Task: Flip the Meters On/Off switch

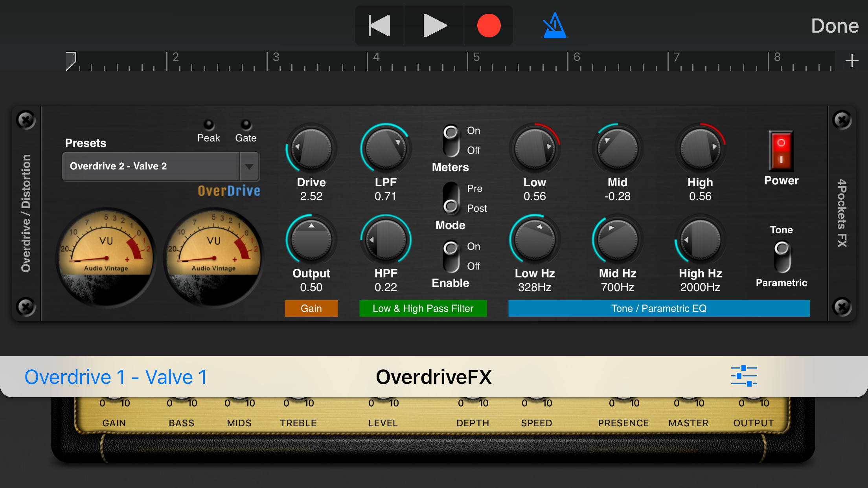Action: [x=451, y=140]
